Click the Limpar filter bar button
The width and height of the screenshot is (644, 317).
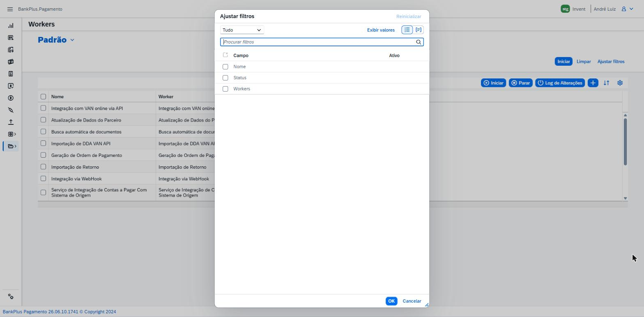584,62
